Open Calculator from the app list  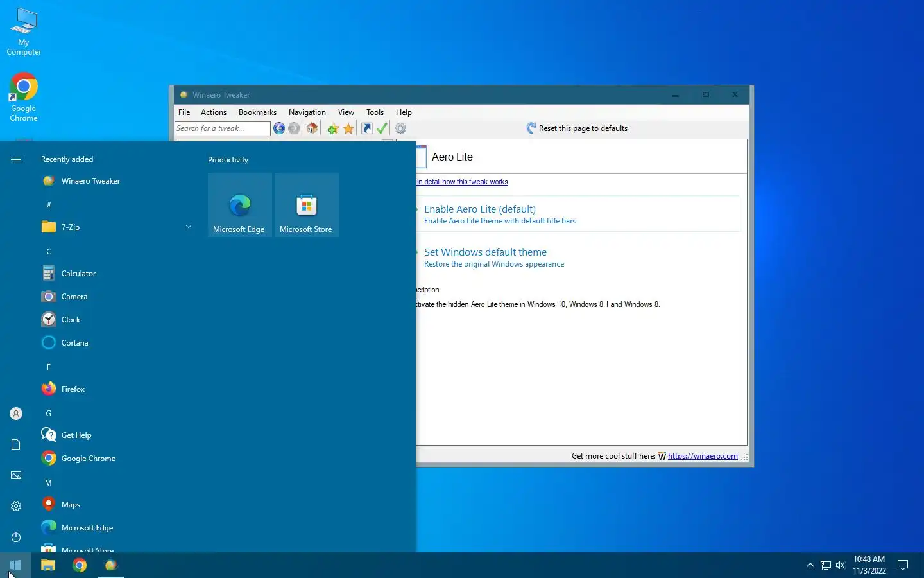(x=116, y=274)
